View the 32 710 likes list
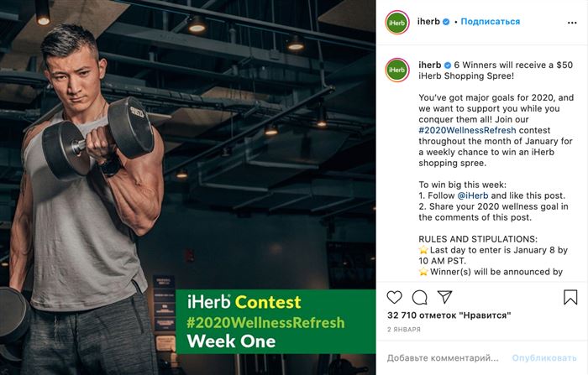 (x=449, y=315)
